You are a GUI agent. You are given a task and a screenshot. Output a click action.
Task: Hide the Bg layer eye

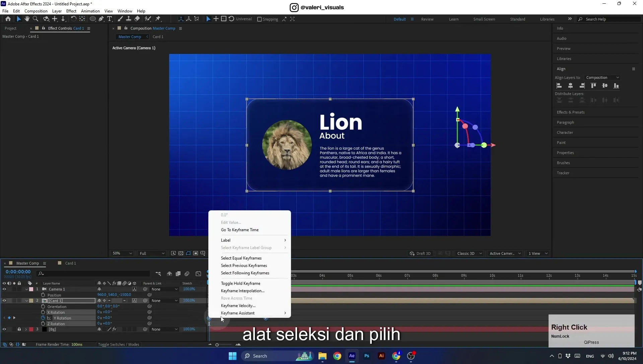pos(4,329)
